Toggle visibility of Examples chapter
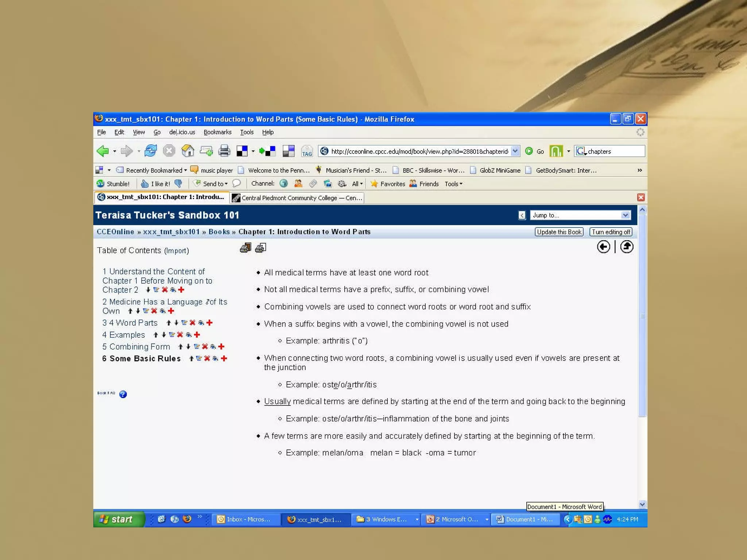Screen dimensions: 747x560 pos(189,335)
